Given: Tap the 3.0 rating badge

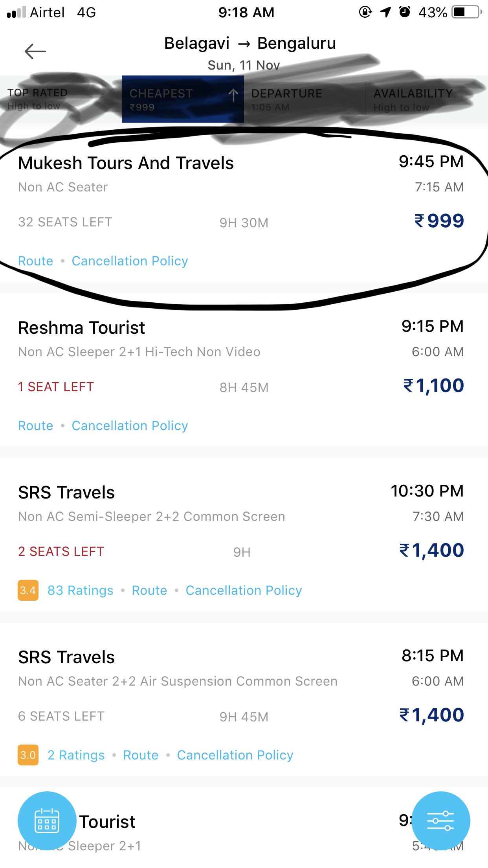Looking at the screenshot, I should coord(28,755).
